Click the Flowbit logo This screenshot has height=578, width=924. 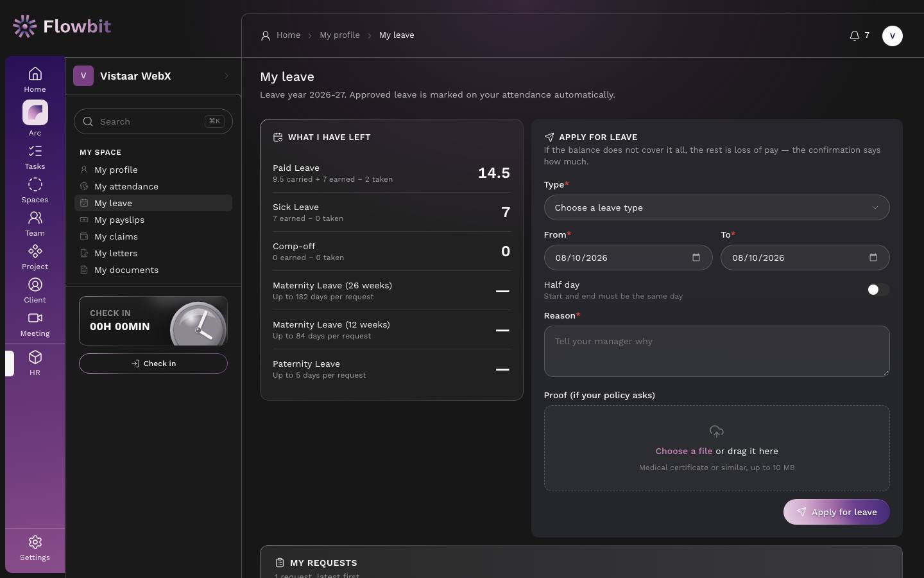point(62,26)
